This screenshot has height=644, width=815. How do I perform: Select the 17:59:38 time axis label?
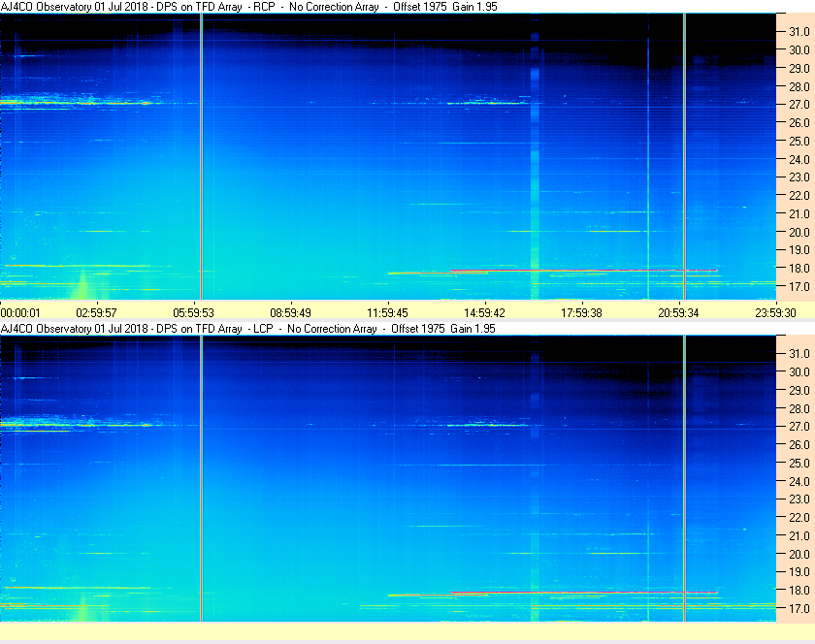click(x=581, y=313)
